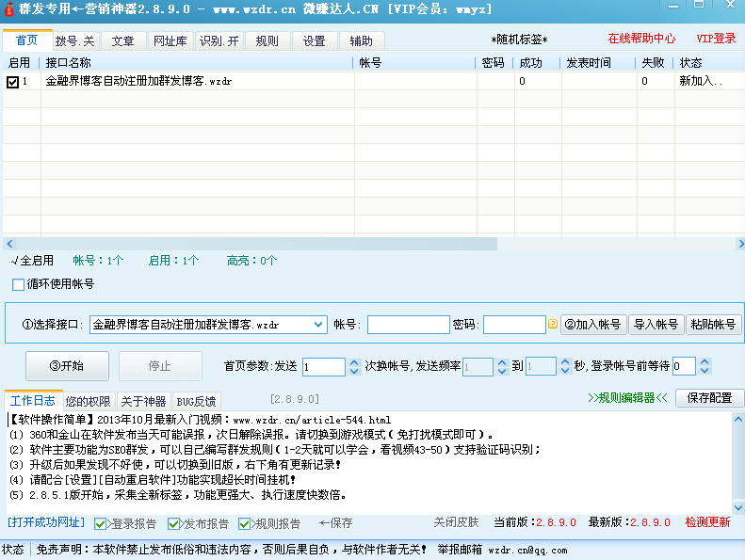Click the 粘贴帐号 button

pos(713,325)
